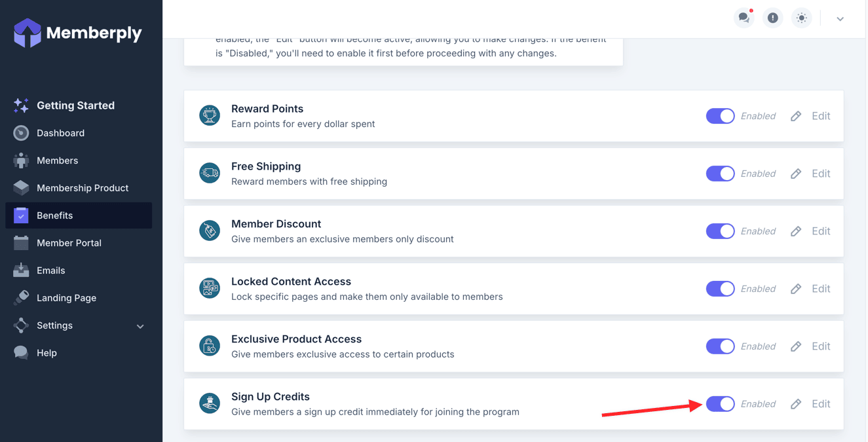Expand the Settings sidebar chevron
Image resolution: width=868 pixels, height=442 pixels.
tap(140, 326)
